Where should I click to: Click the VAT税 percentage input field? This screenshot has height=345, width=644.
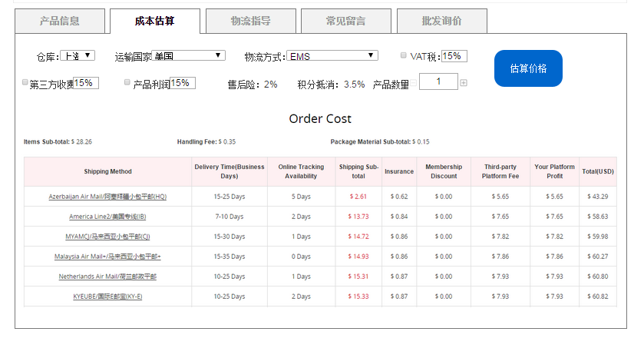point(454,56)
